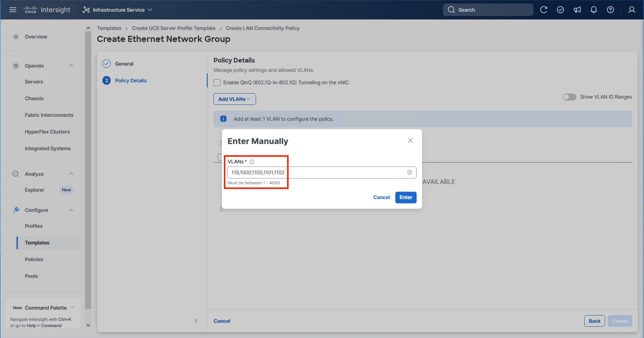Close the Enter Manually dialog

(410, 140)
